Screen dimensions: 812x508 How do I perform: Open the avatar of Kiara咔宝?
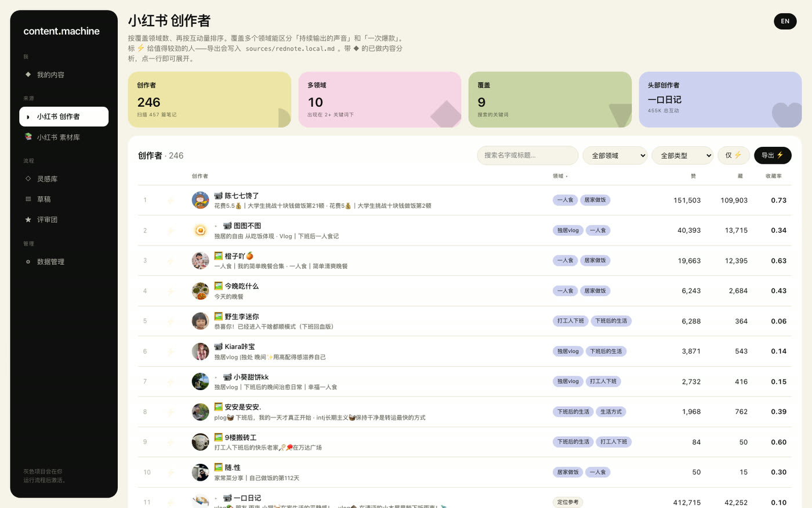click(201, 351)
